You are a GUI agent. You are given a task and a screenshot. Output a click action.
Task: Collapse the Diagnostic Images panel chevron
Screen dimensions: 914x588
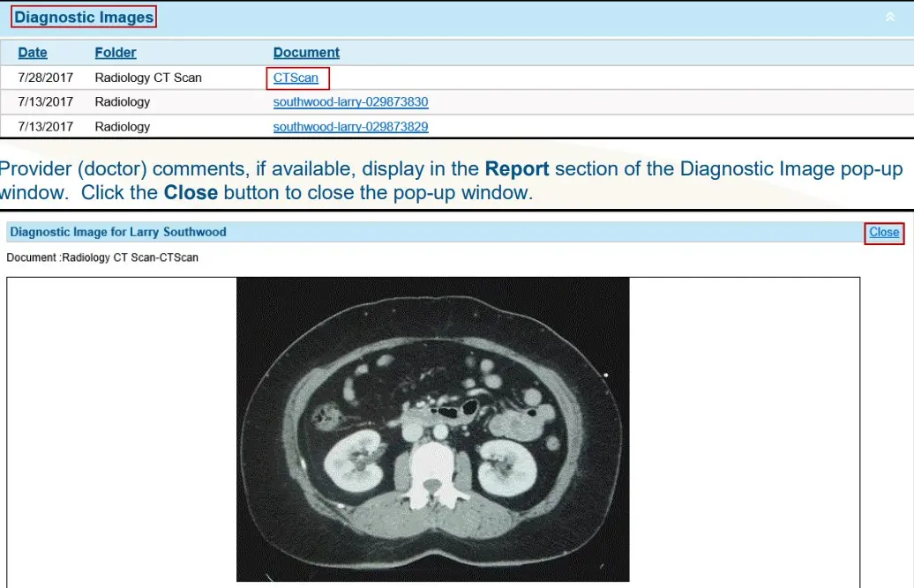[889, 17]
